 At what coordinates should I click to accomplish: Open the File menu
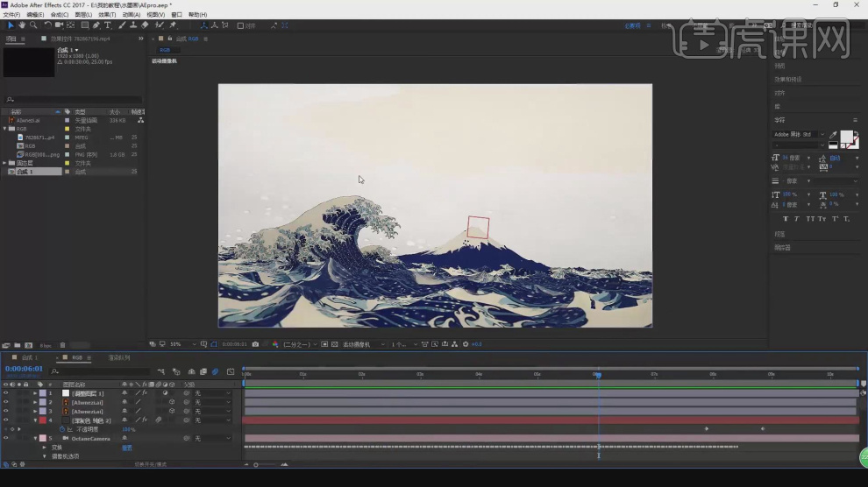click(11, 15)
